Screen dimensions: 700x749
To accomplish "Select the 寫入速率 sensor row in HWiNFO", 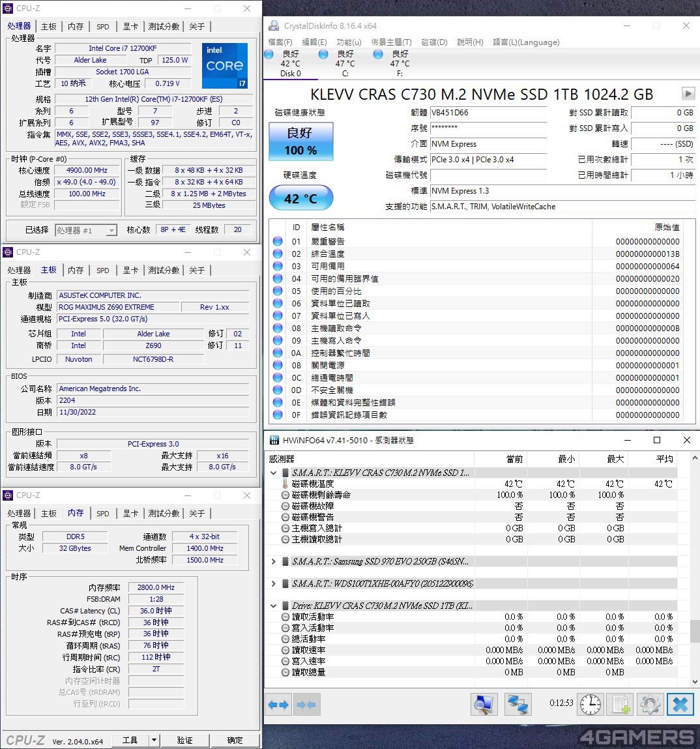I will click(x=471, y=661).
